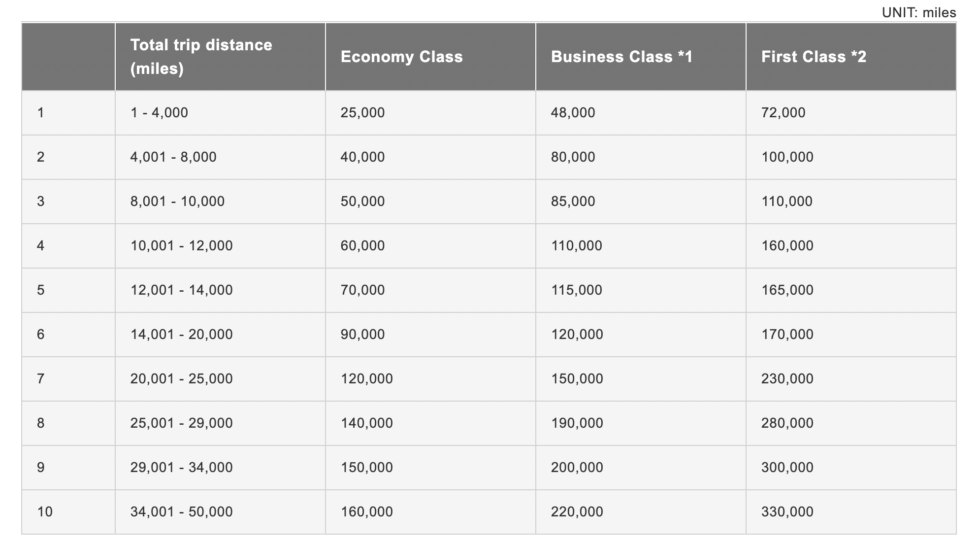Click row number 10 cell
The height and width of the screenshot is (544, 980).
click(45, 512)
